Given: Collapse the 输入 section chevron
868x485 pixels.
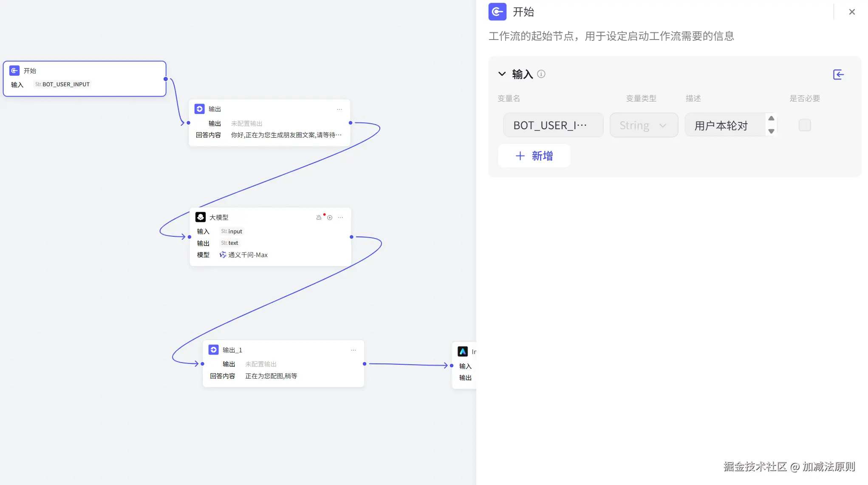Looking at the screenshot, I should coord(502,74).
